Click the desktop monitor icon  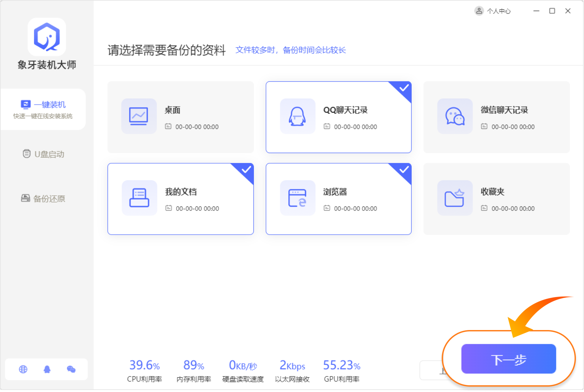point(139,116)
